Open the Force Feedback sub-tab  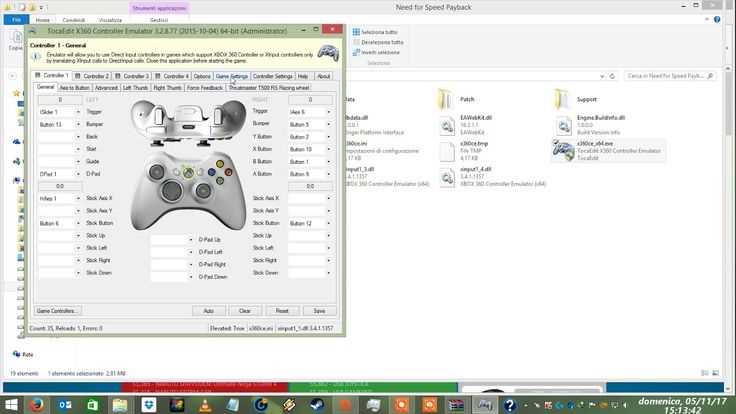point(205,88)
